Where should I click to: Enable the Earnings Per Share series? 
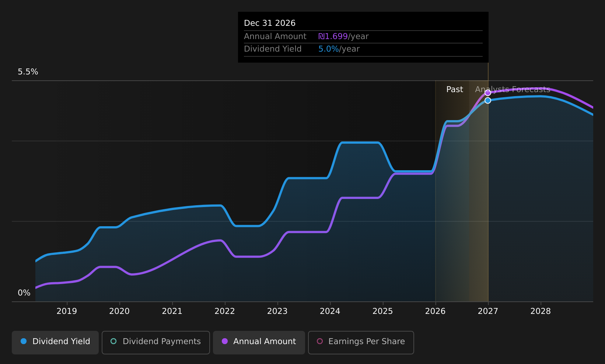[x=361, y=342]
